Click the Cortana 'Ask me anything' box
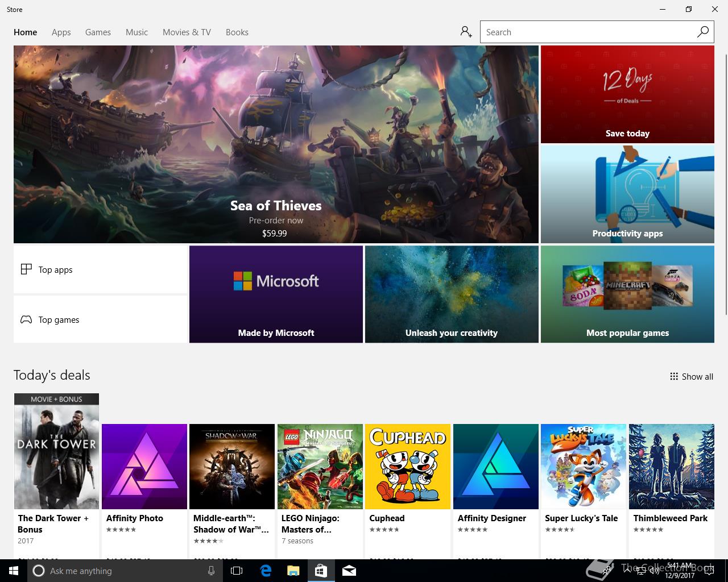The image size is (728, 582). (125, 571)
